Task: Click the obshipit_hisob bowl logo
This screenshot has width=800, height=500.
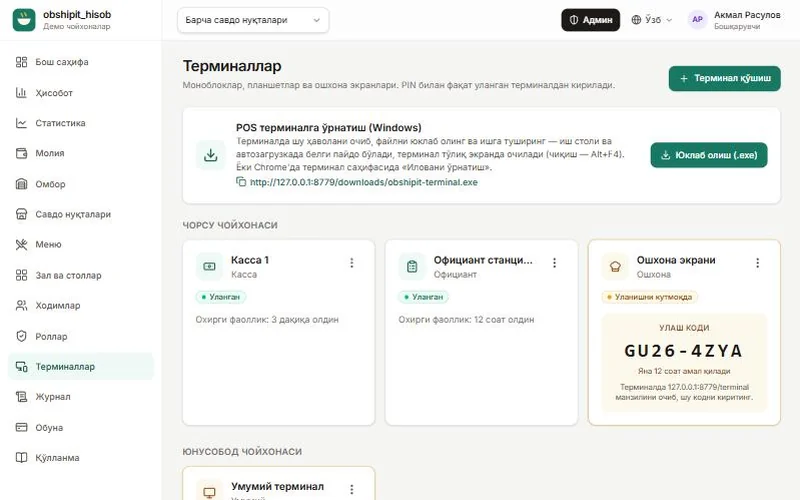Action: coord(24,19)
